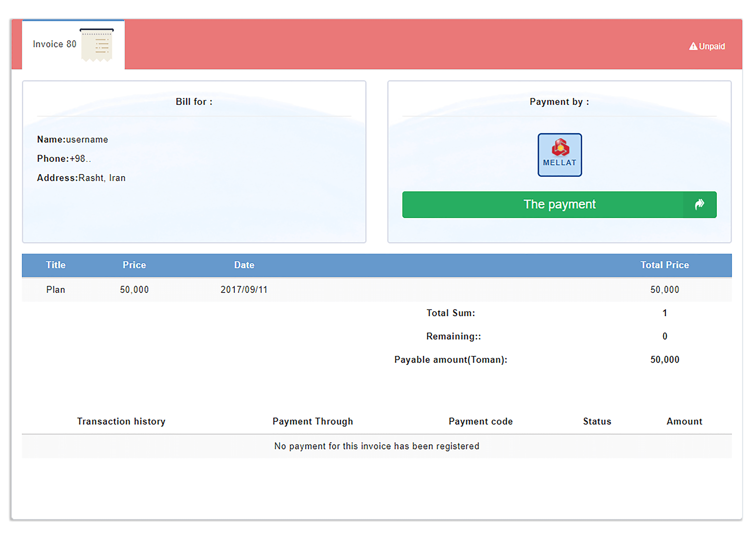Click the Amount column heading
The width and height of the screenshot is (756, 535).
click(x=684, y=421)
